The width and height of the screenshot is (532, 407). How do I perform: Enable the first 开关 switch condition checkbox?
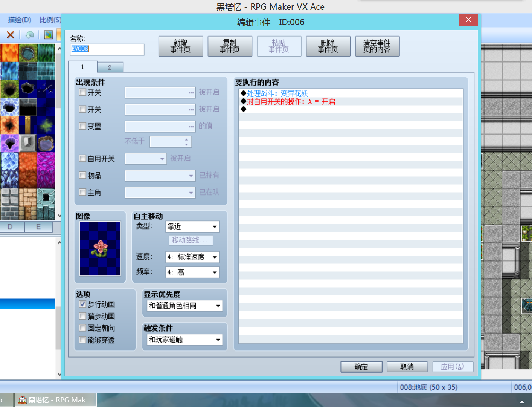(82, 92)
